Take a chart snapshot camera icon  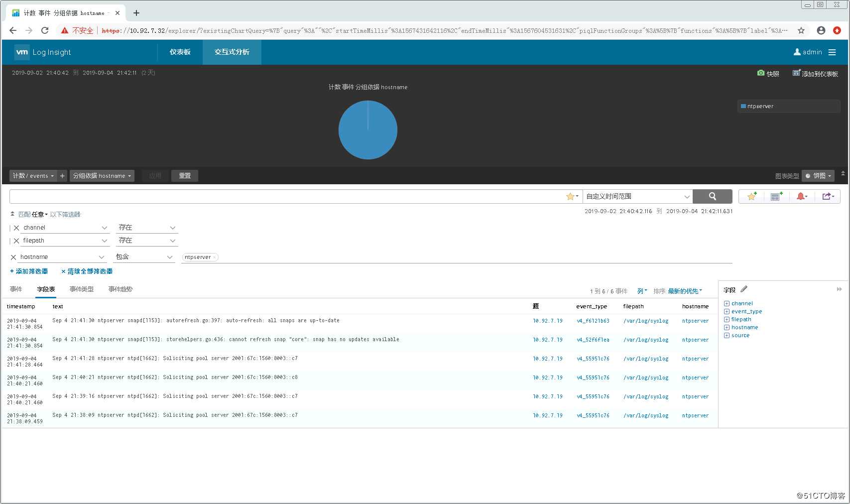pos(760,73)
